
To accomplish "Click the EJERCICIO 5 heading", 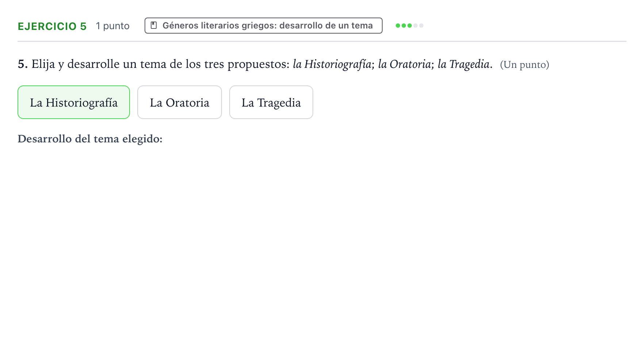I will (52, 26).
